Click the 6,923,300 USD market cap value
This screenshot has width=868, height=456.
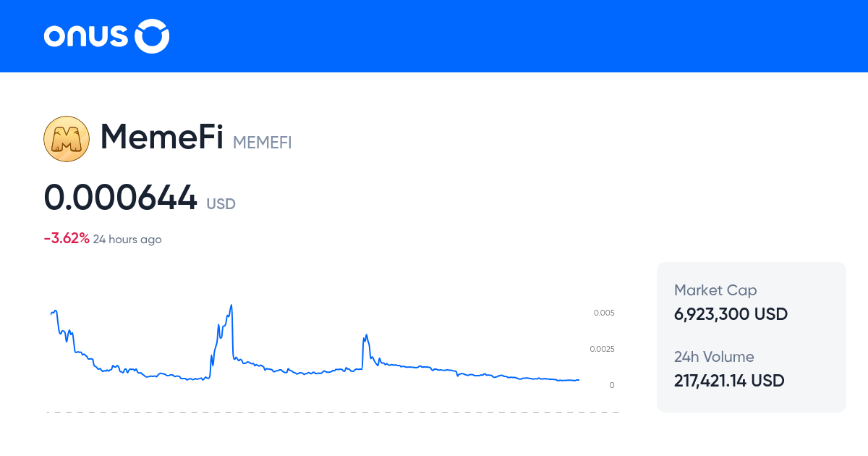click(x=731, y=314)
